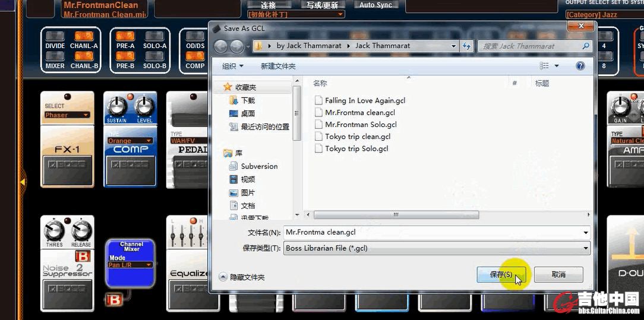Click the Noise Suppressor 2 pedal footswitch
Image resolution: width=644 pixels, height=320 pixels.
(67, 294)
